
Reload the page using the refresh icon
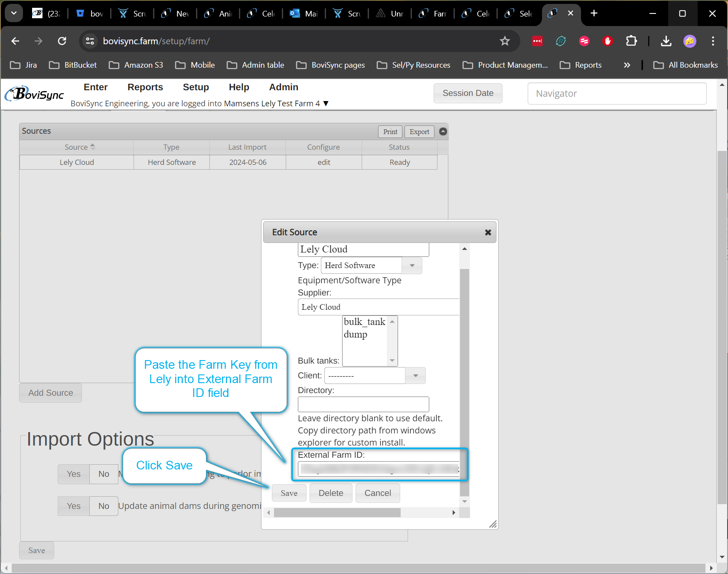point(62,41)
